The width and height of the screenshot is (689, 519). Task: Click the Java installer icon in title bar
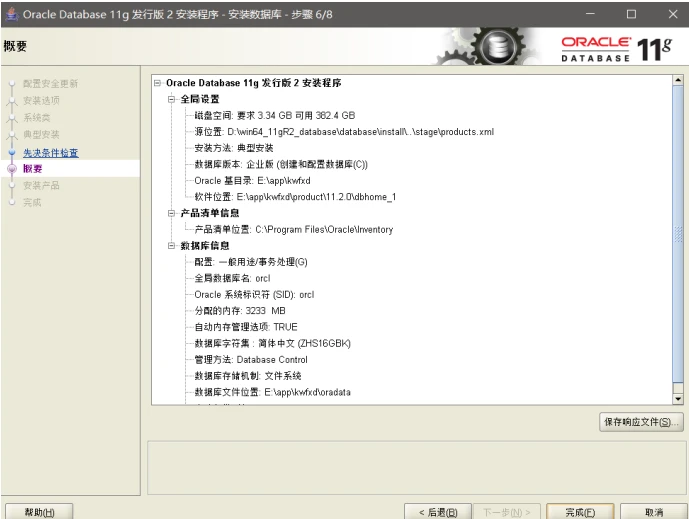tap(12, 14)
